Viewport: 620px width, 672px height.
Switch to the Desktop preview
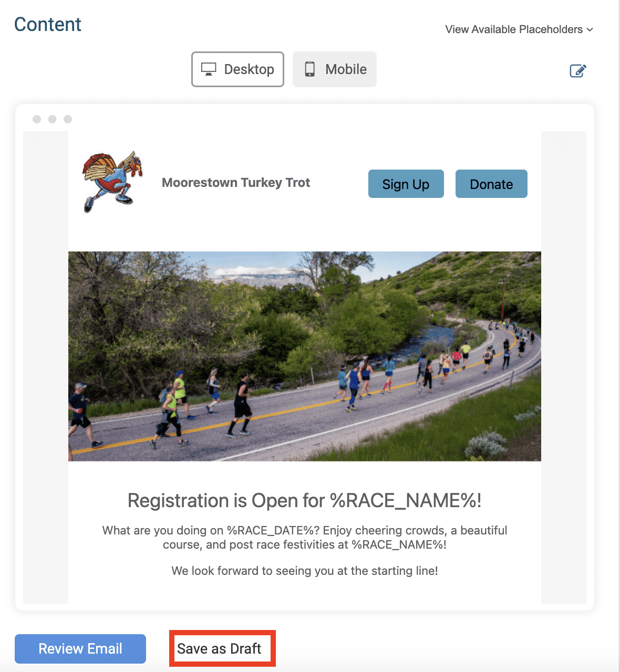point(237,69)
